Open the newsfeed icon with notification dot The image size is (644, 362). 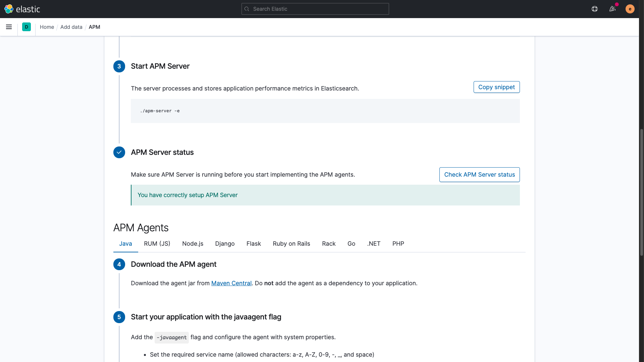613,9
